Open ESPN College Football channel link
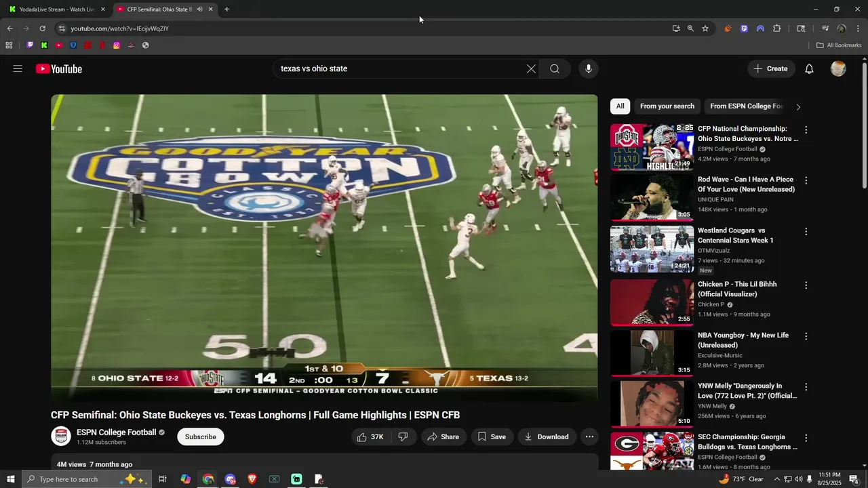Screen dimensions: 868x488 click(x=116, y=432)
